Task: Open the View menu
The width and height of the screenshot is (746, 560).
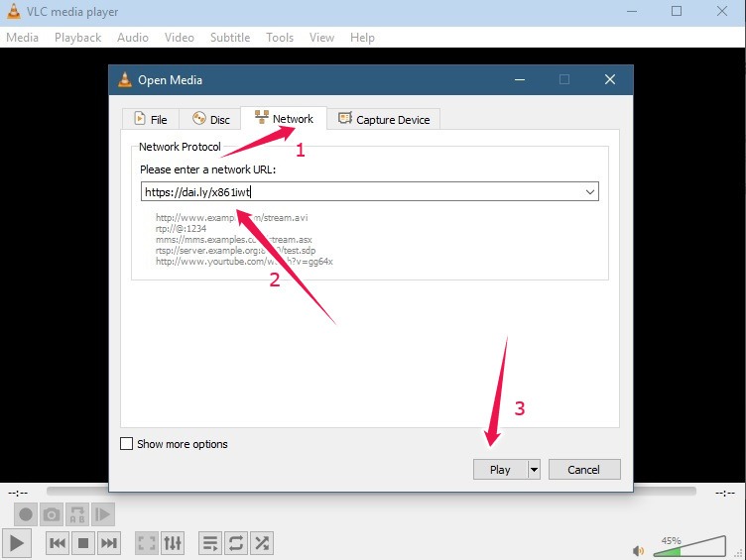Action: point(321,38)
